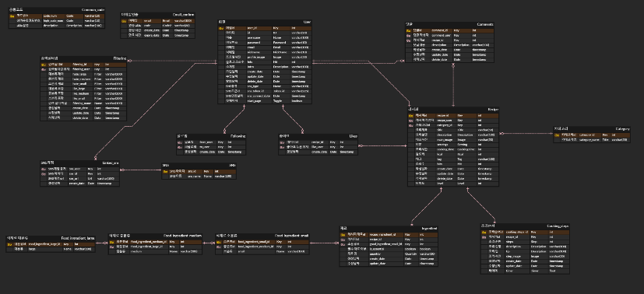Select the key icon beside from_user

pyautogui.click(x=179, y=142)
